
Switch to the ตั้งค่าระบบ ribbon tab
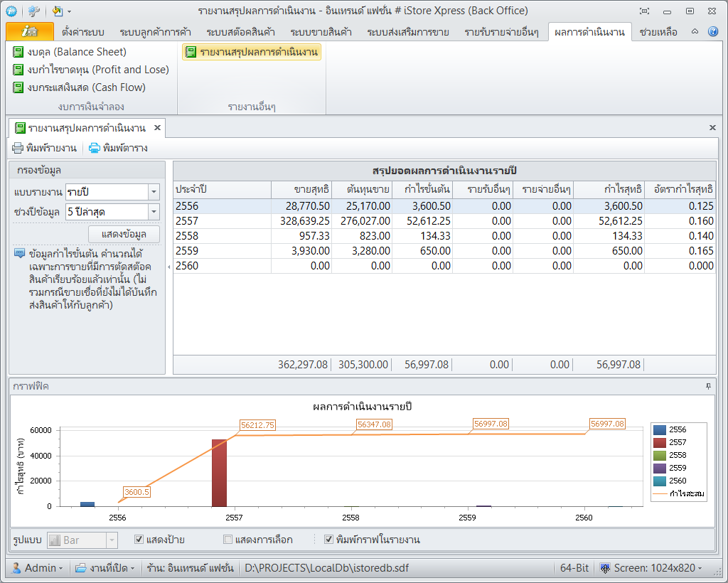(x=82, y=32)
